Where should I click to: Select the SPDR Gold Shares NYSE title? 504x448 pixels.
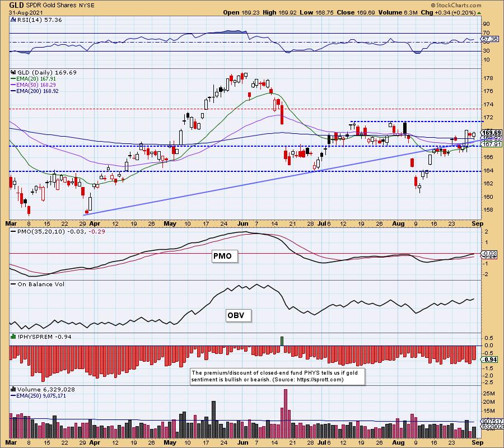click(x=60, y=6)
